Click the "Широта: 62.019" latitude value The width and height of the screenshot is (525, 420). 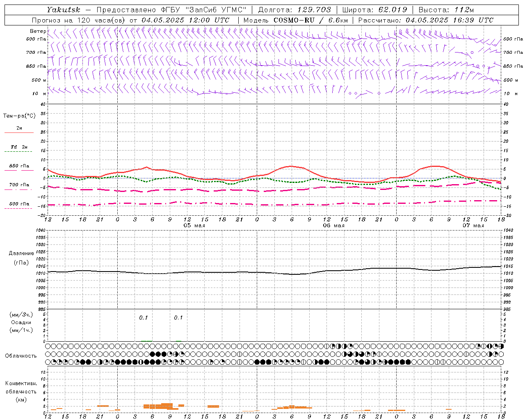[374, 10]
